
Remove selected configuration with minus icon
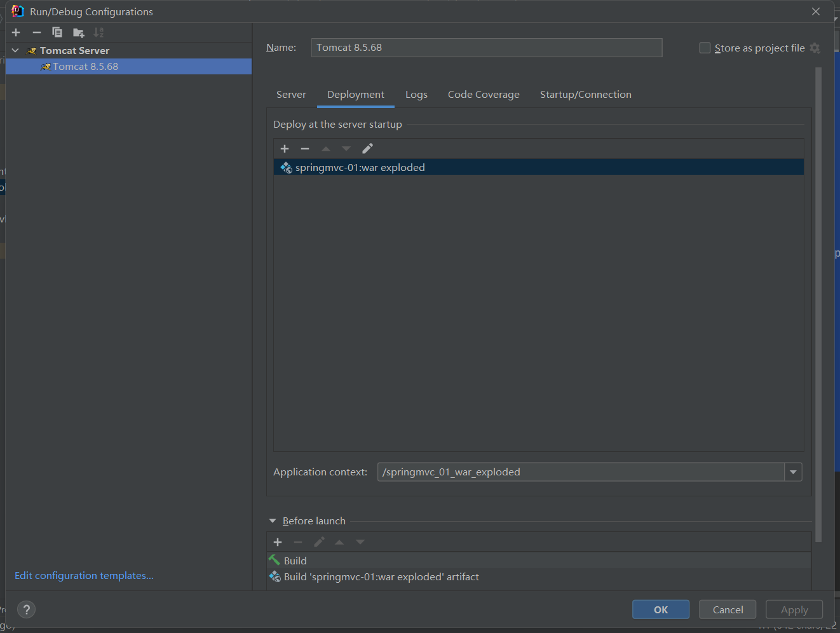pyautogui.click(x=37, y=32)
